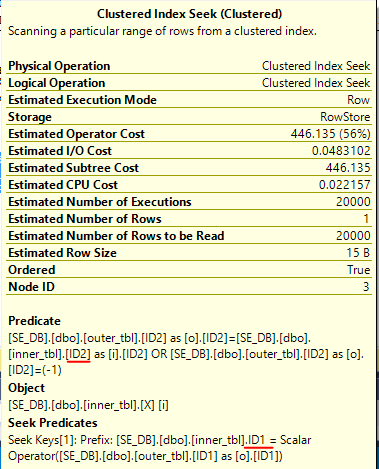Click the Estimated CPU Cost label

(63, 185)
